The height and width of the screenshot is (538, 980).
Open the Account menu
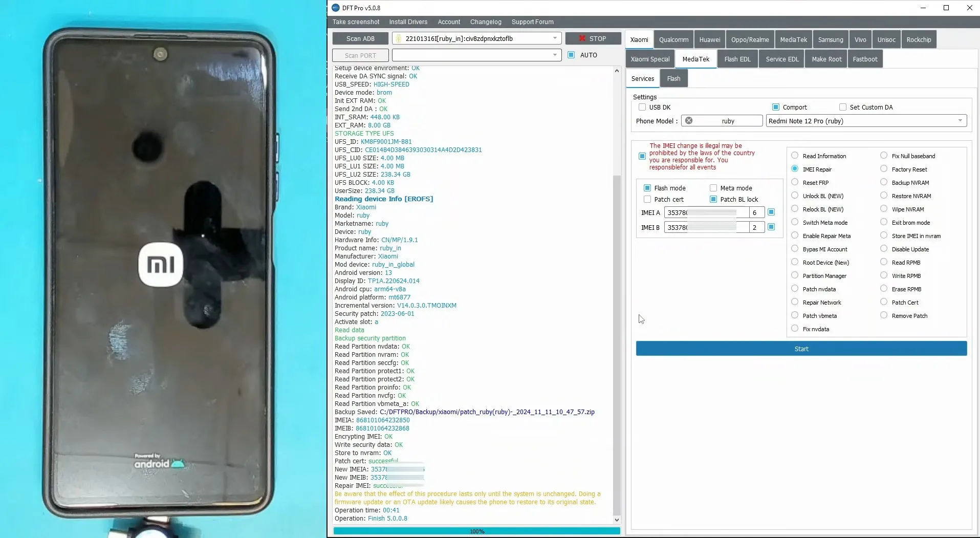point(449,22)
